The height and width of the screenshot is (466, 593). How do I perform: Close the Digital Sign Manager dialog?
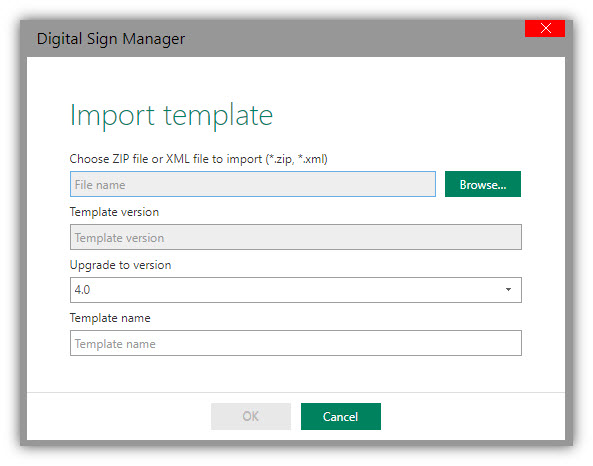pyautogui.click(x=545, y=28)
